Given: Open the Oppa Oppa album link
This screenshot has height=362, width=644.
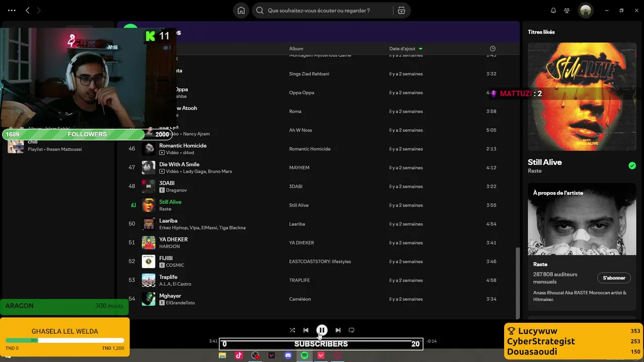Looking at the screenshot, I should pyautogui.click(x=301, y=93).
